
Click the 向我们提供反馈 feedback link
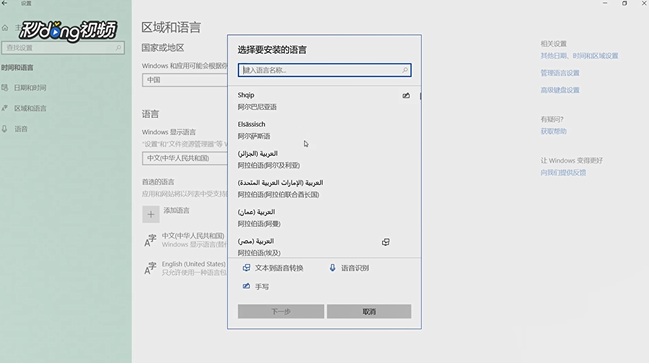coord(563,173)
